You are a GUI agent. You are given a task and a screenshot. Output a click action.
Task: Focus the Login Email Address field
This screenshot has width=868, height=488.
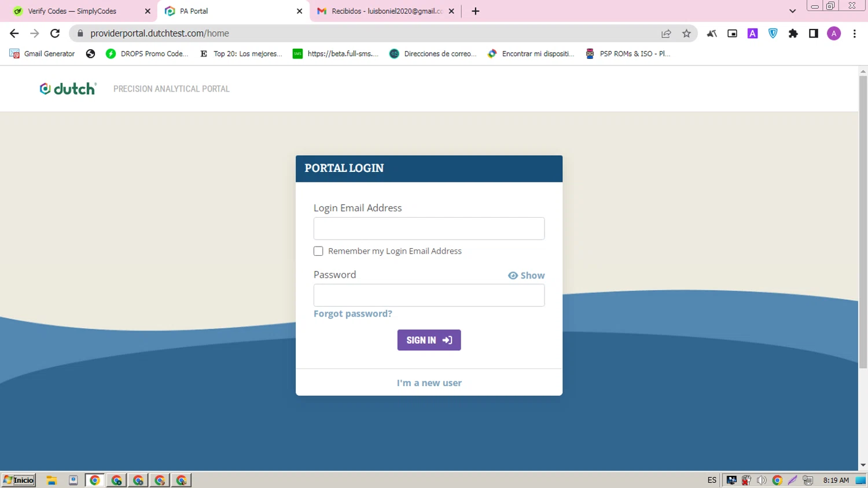coord(429,229)
